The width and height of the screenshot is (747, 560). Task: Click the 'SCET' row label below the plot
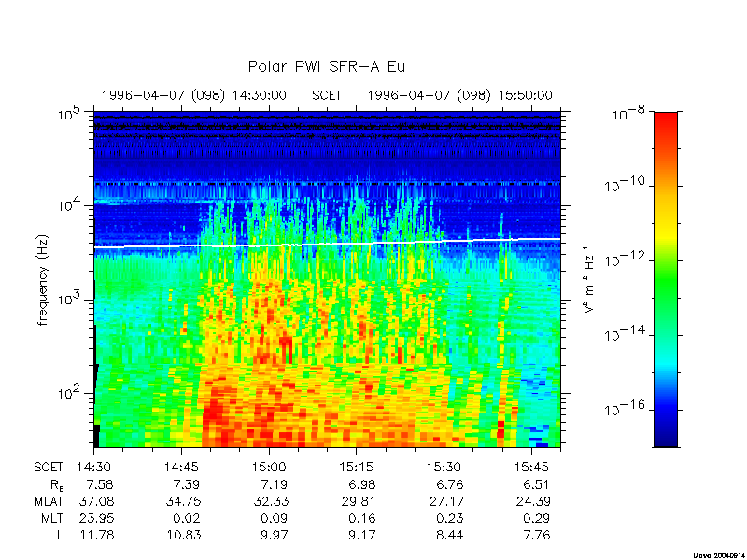tap(49, 468)
